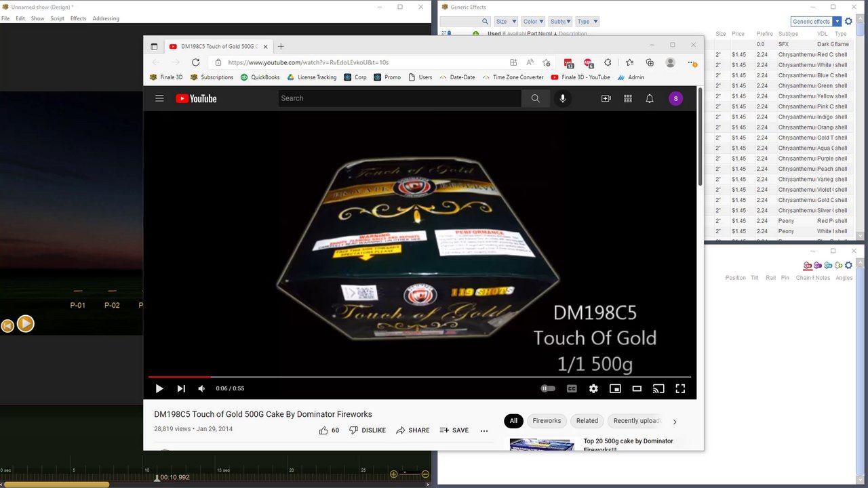Dislike the Touch of Gold video
Viewport: 868px width, 488px height.
pyautogui.click(x=367, y=430)
